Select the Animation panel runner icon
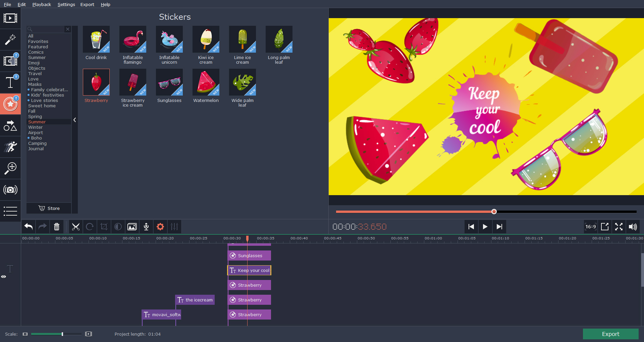 pyautogui.click(x=10, y=148)
